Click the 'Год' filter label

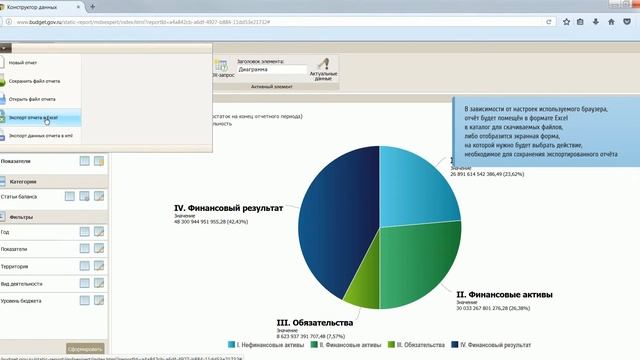(5, 232)
